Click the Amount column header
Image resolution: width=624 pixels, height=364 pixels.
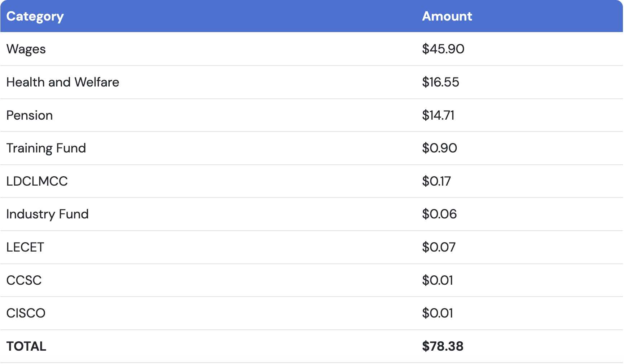[447, 16]
